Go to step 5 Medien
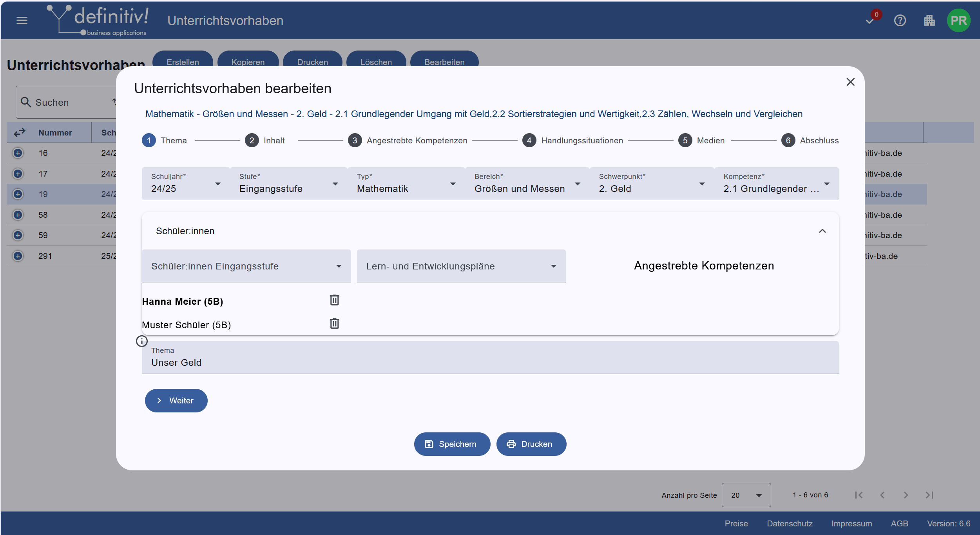 click(701, 140)
